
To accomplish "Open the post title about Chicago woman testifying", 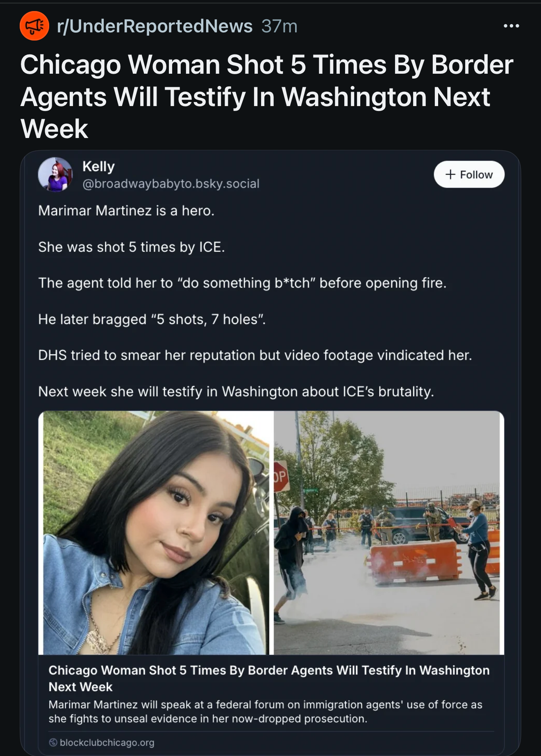I will [x=266, y=97].
